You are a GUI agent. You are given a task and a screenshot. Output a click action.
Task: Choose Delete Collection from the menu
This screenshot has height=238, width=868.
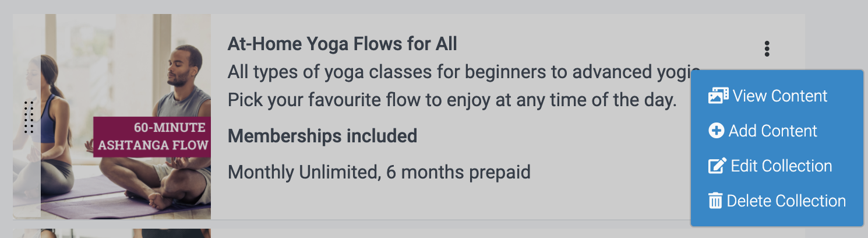coord(786,201)
